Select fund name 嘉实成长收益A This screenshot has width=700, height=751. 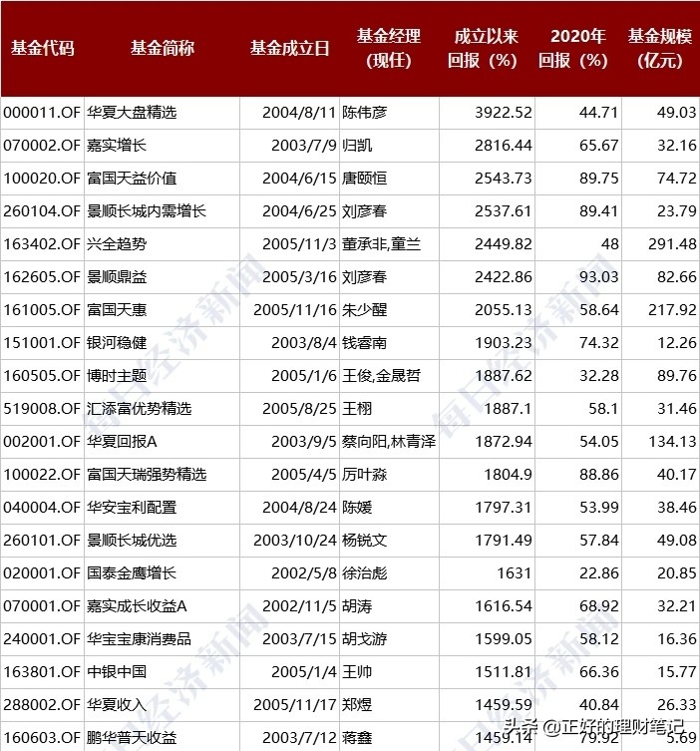click(137, 606)
